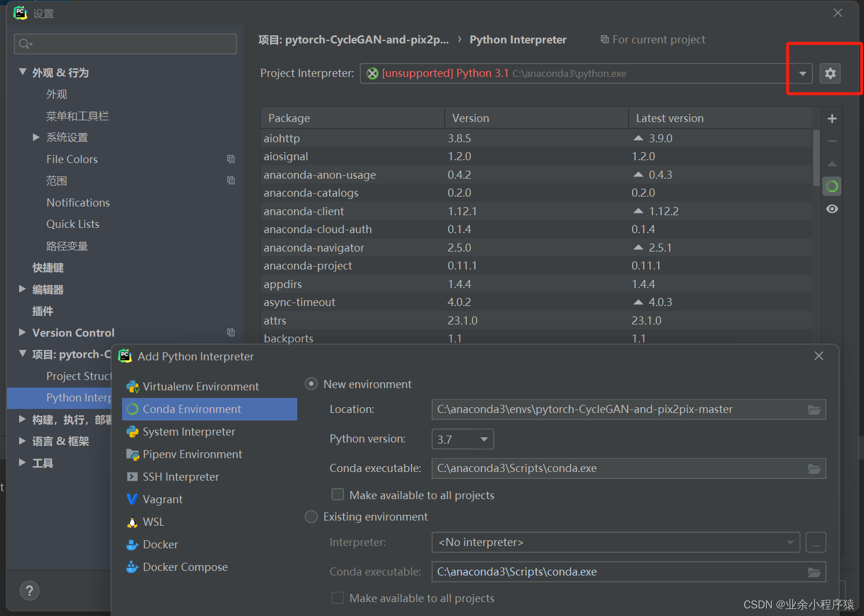This screenshot has height=616, width=864.
Task: Open the interpreter gear settings menu
Action: pyautogui.click(x=830, y=73)
